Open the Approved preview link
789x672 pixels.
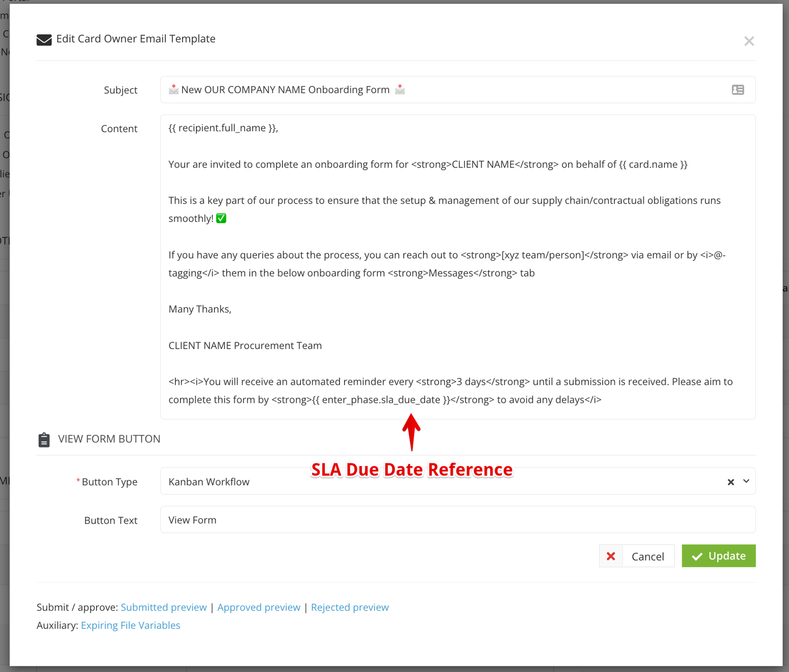point(259,607)
